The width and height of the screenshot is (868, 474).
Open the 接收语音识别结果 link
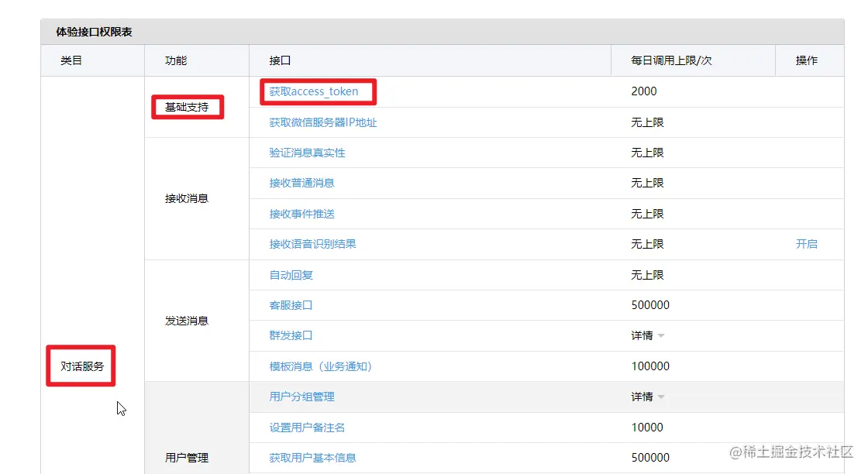(x=312, y=244)
